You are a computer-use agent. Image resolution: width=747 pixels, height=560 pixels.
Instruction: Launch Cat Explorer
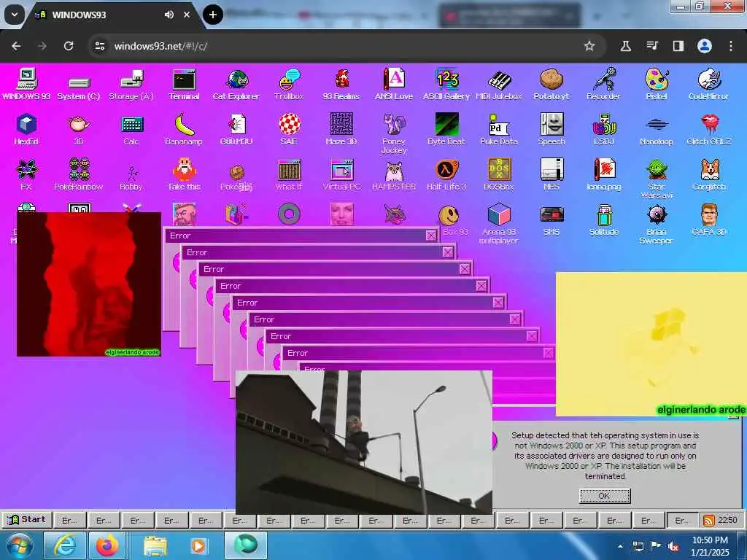[236, 85]
